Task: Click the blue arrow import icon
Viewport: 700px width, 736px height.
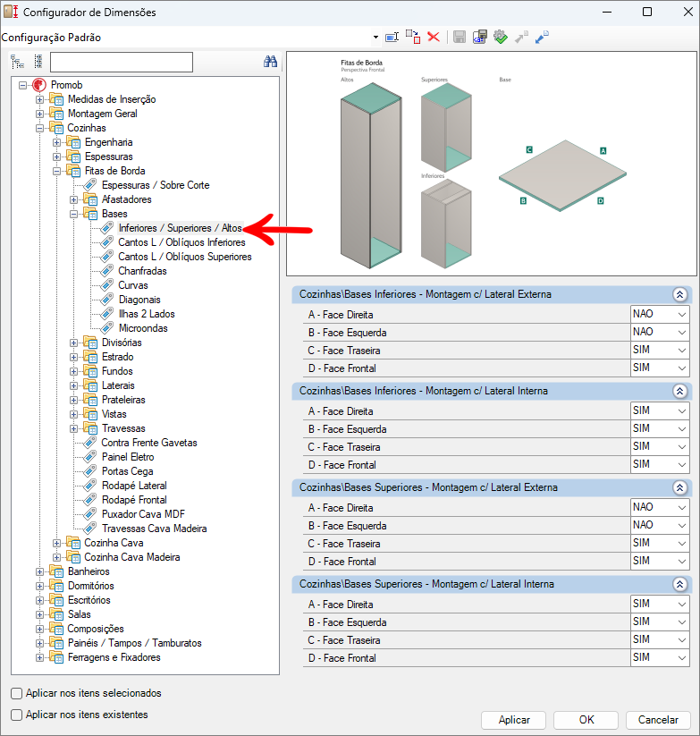Action: [542, 37]
